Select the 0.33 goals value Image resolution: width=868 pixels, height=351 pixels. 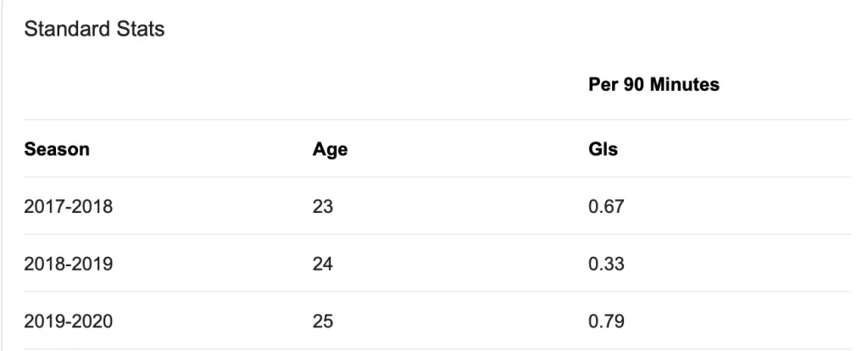pos(606,264)
